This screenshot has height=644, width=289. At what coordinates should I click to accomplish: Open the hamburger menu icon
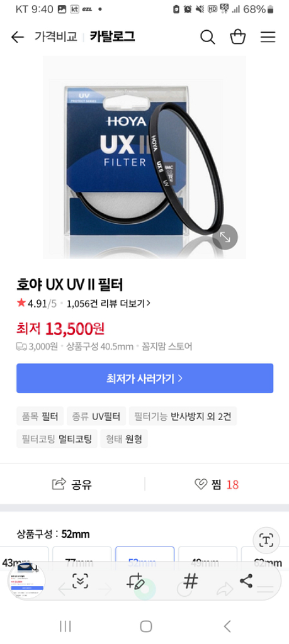[x=268, y=37]
